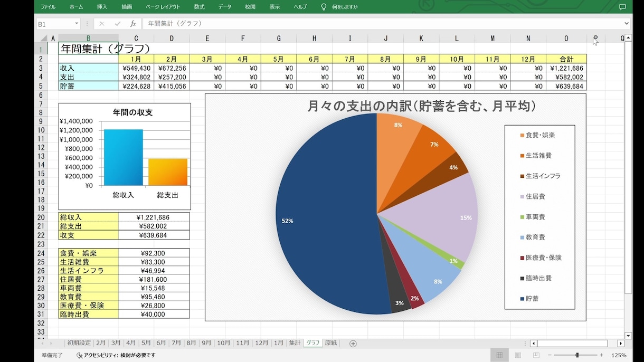The image size is (644, 362).
Task: Switch to the 原紙 sheet tab
Action: tap(330, 343)
